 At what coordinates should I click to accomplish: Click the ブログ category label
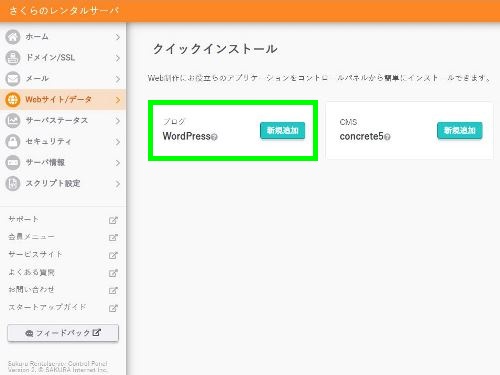tap(174, 121)
